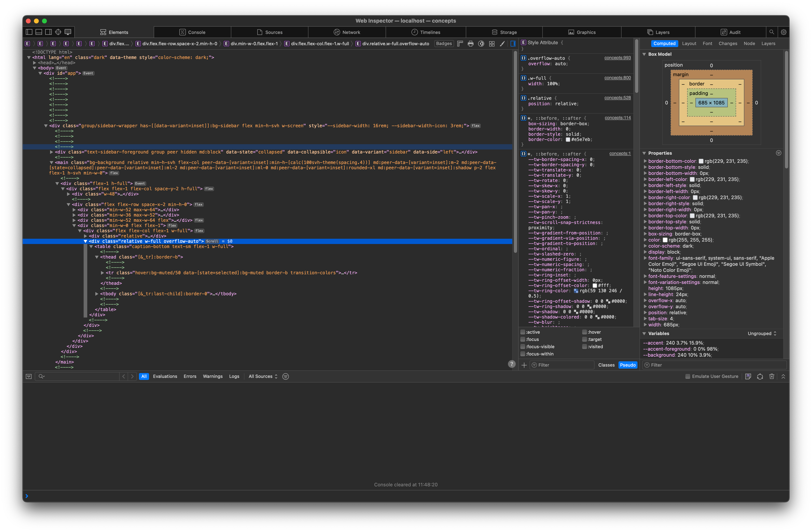Screen dimensions: 812x532
Task: Click the Classes button
Action: click(606, 365)
